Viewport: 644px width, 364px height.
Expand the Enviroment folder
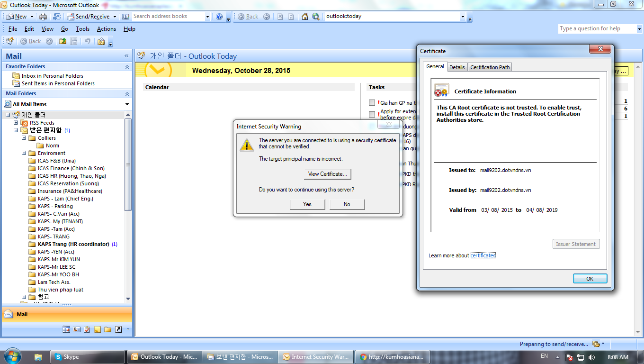[24, 153]
